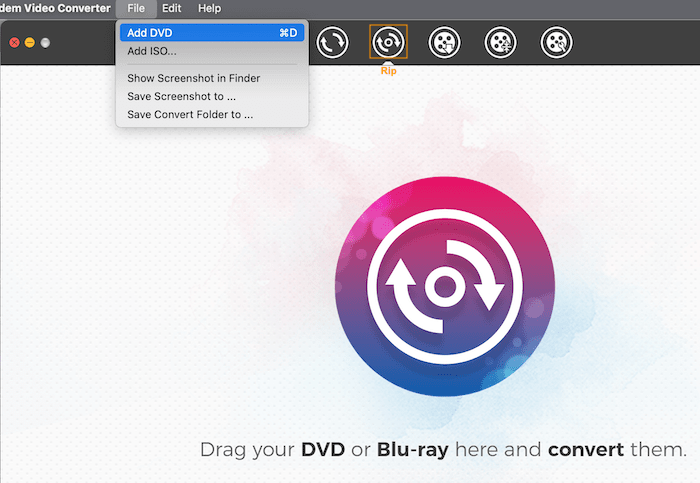
Task: Close the window with red button
Action: tap(15, 43)
